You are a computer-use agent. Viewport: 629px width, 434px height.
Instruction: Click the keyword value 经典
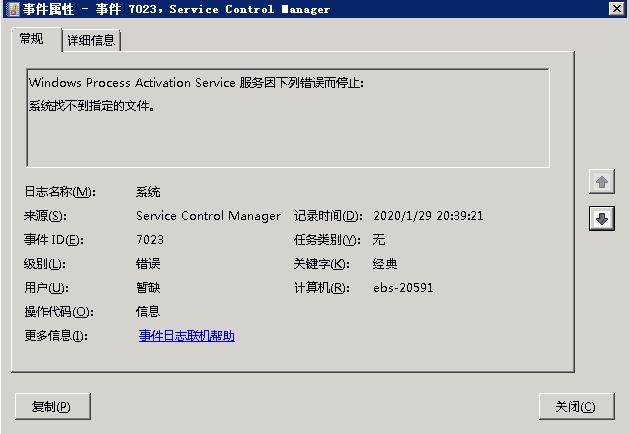(x=385, y=264)
